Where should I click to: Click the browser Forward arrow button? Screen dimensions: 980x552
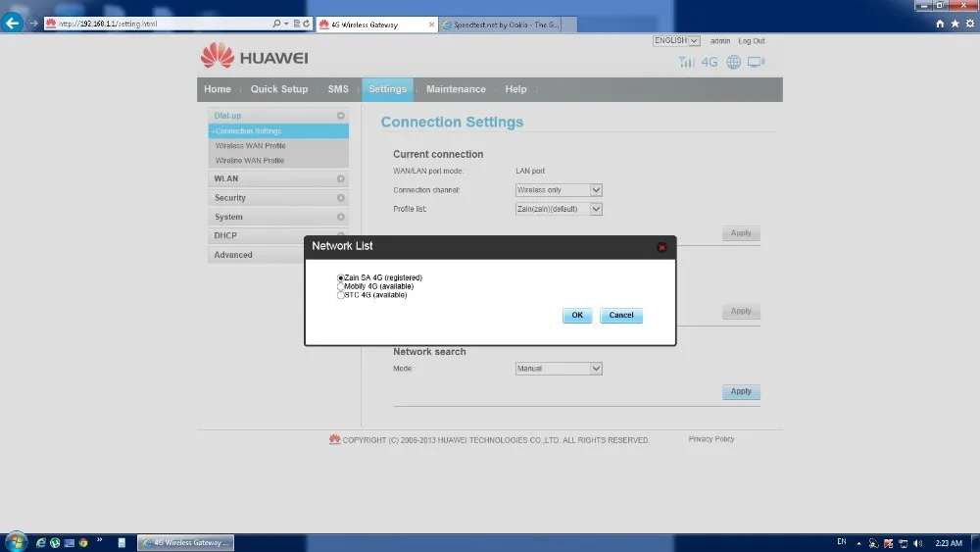pos(33,24)
